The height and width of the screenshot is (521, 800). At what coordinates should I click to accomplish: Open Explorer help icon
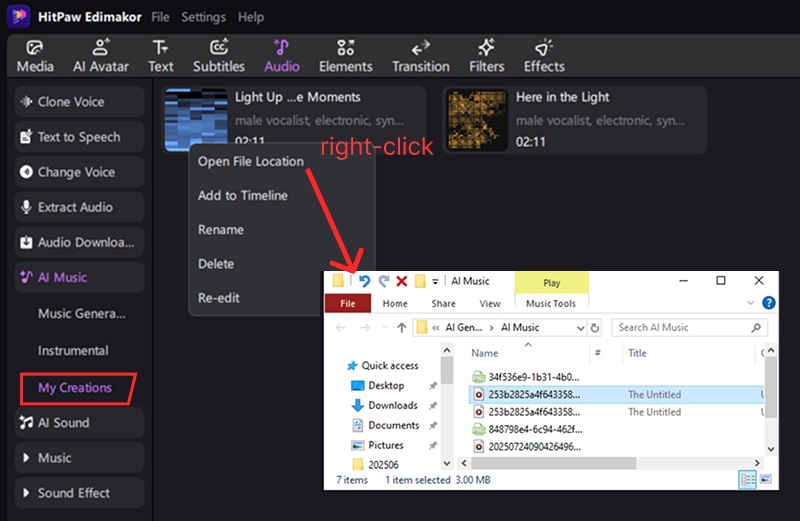click(769, 303)
